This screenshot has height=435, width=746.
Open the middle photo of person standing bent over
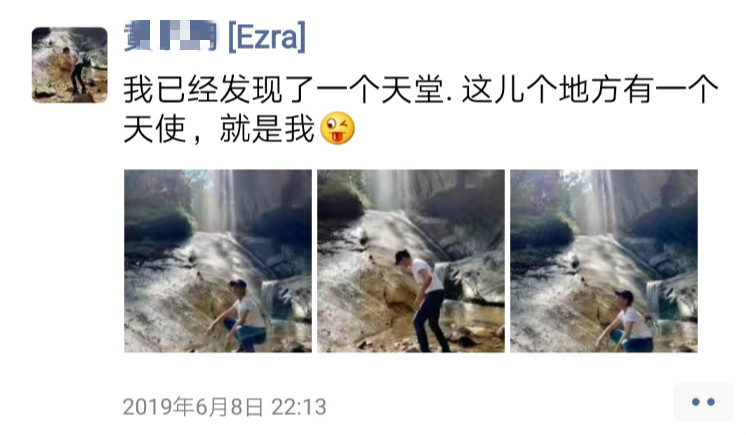[411, 261]
